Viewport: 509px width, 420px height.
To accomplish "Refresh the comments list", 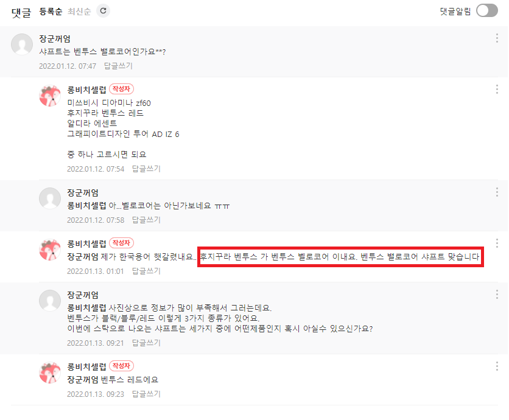I will click(104, 11).
